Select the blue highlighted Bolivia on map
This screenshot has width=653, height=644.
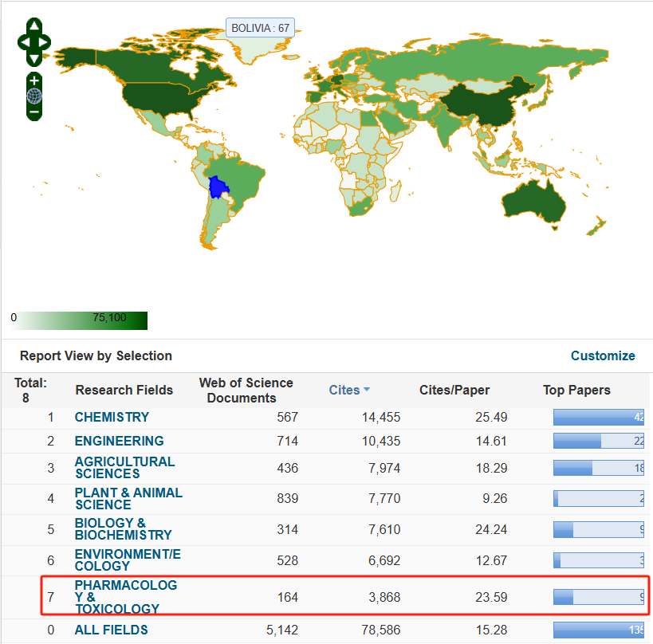tap(217, 188)
